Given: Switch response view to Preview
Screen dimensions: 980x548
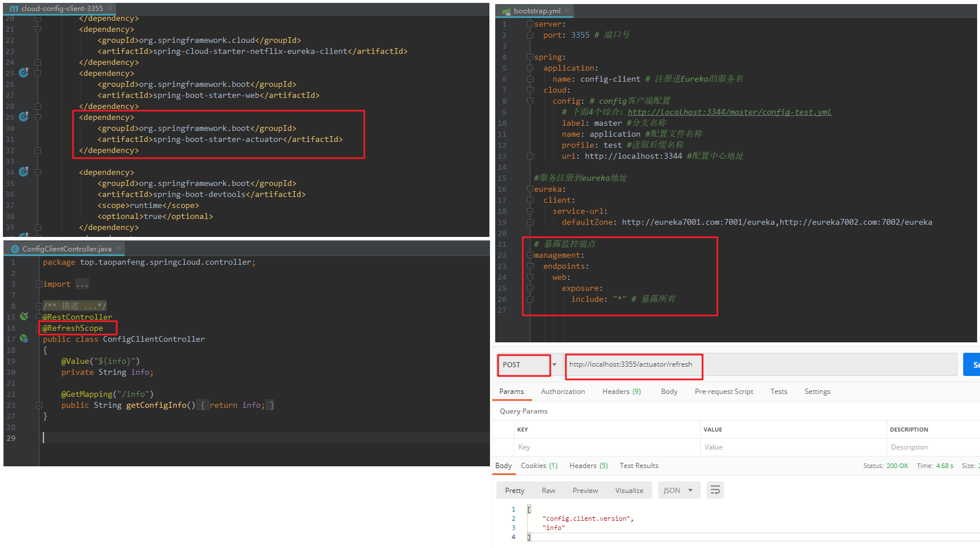Looking at the screenshot, I should [x=585, y=490].
